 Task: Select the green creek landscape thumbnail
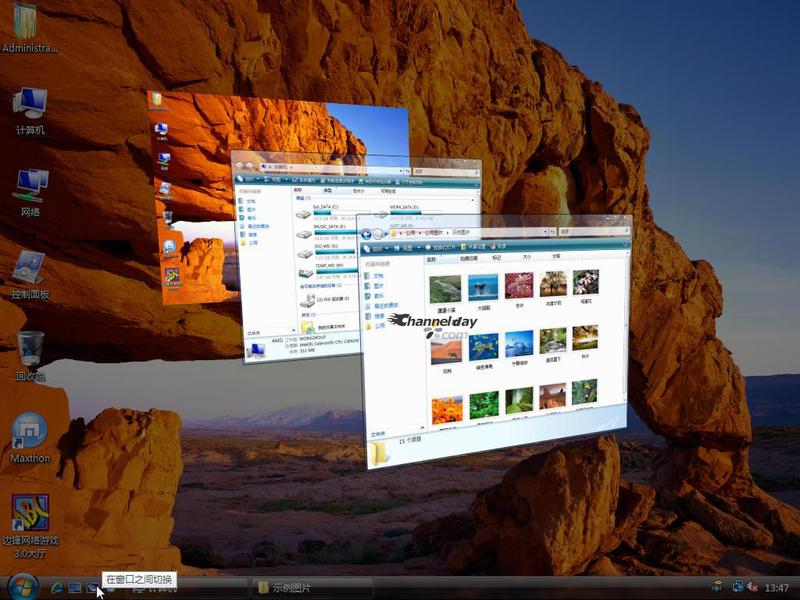click(x=445, y=290)
